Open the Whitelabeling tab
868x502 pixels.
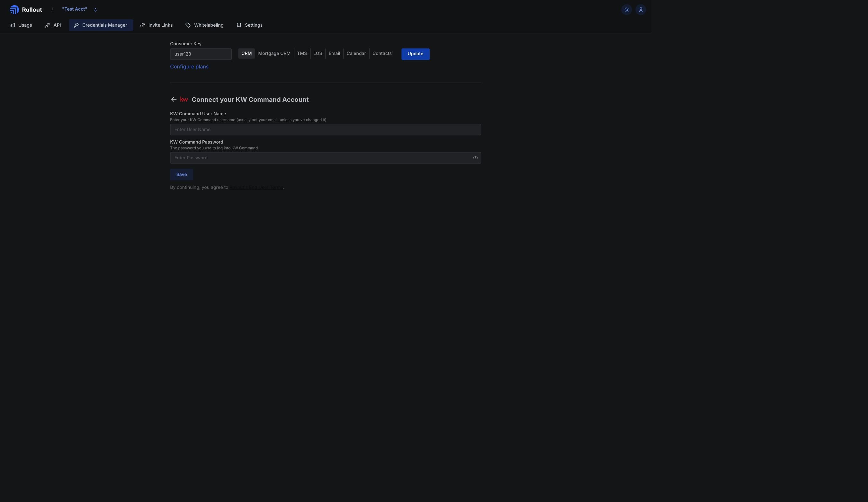click(205, 25)
